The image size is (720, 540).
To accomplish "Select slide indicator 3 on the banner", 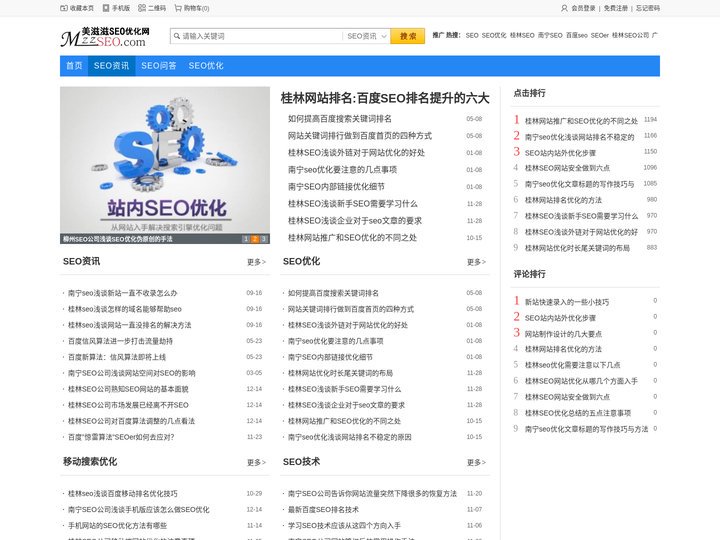I will 264,239.
